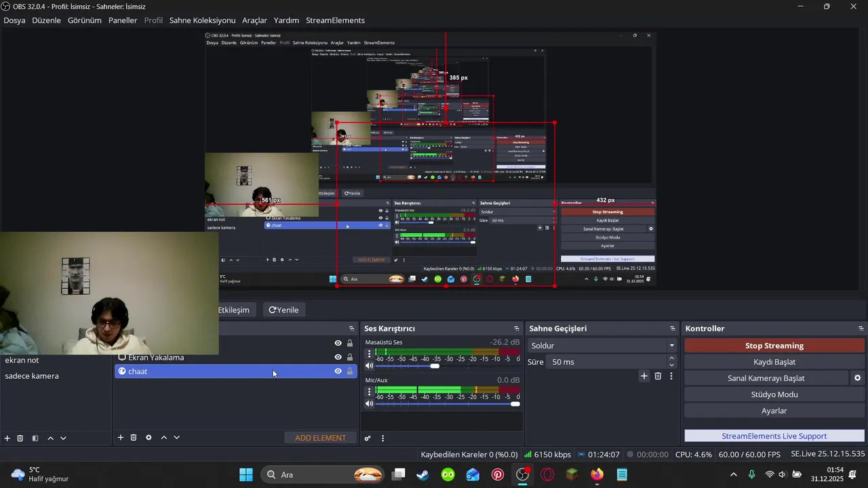Click the Süre 50 ms input field
This screenshot has height=488, width=868.
tap(606, 362)
